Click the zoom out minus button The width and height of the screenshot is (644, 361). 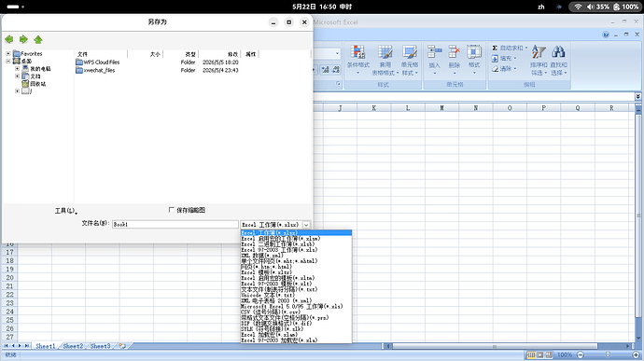click(581, 354)
